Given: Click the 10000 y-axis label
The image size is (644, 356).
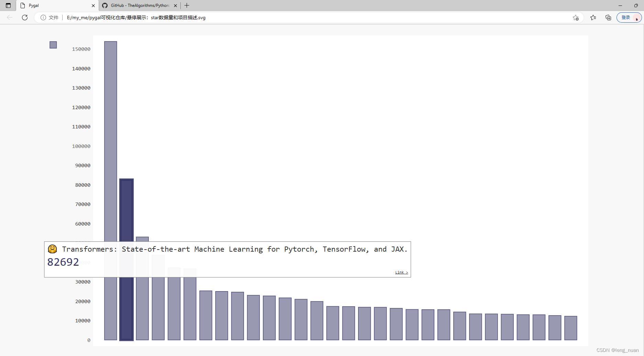Looking at the screenshot, I should click(83, 321).
